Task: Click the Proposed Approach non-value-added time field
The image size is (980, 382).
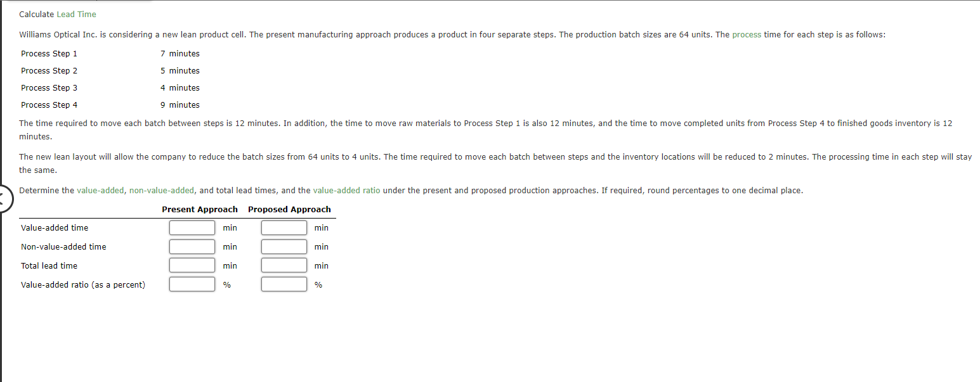Action: [284, 246]
